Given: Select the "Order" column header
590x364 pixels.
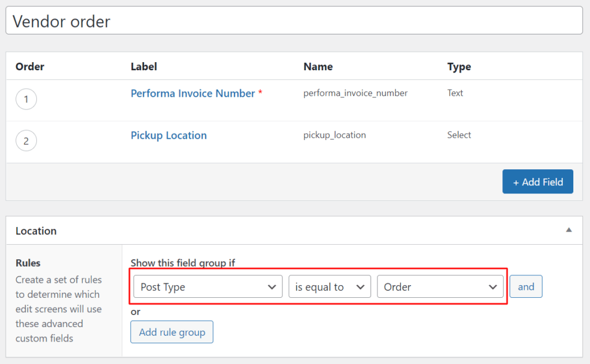Looking at the screenshot, I should [x=29, y=66].
